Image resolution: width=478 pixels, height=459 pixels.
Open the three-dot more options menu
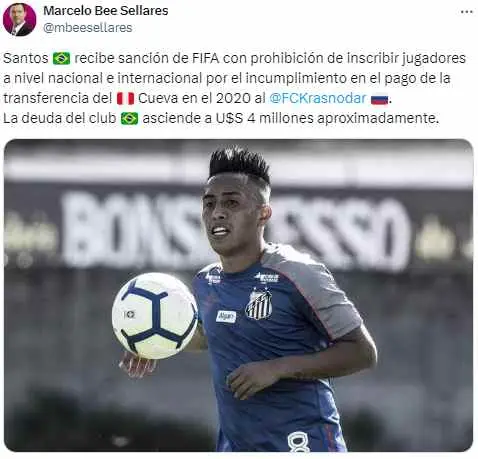point(467,12)
